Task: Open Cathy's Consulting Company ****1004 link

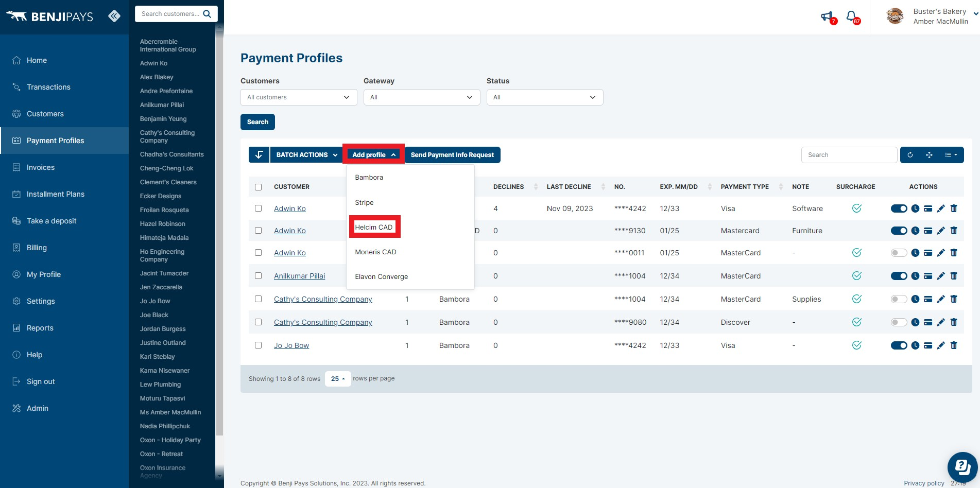Action: click(x=323, y=299)
